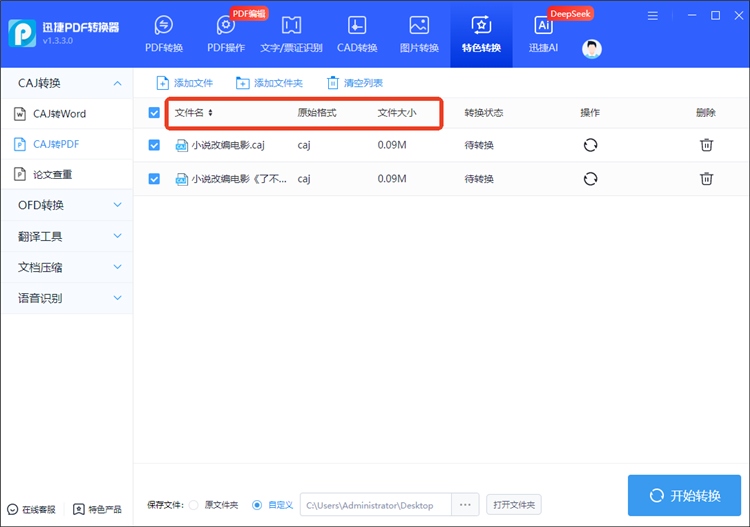The image size is (750, 527).
Task: Open 在线客服 link
Action: [32, 509]
